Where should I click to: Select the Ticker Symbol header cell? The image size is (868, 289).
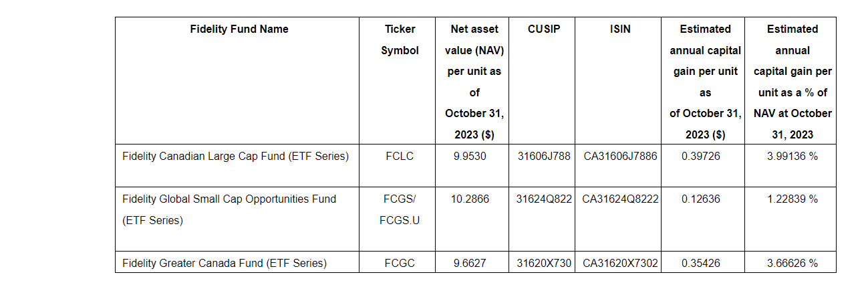[400, 39]
